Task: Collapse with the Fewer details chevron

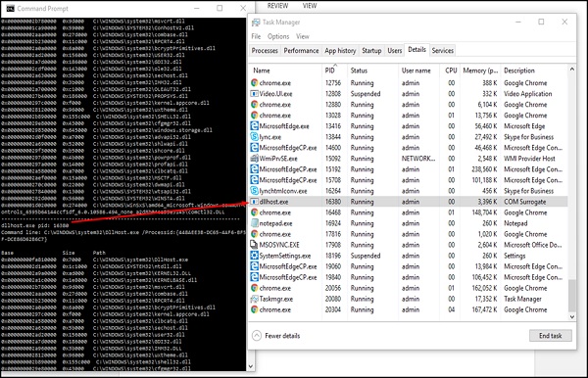Action: [257, 335]
